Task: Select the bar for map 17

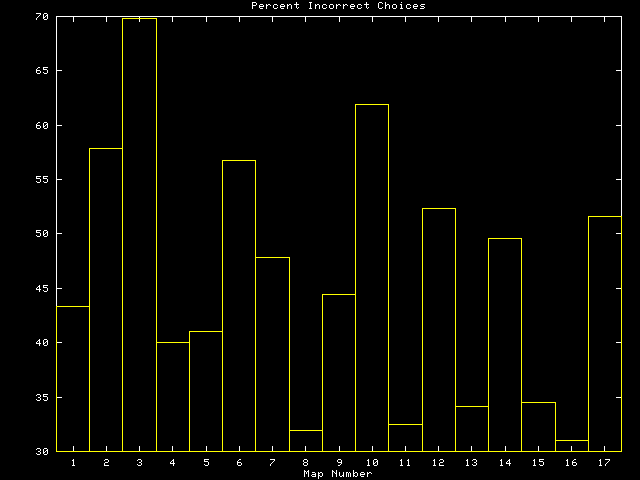Action: tap(605, 334)
